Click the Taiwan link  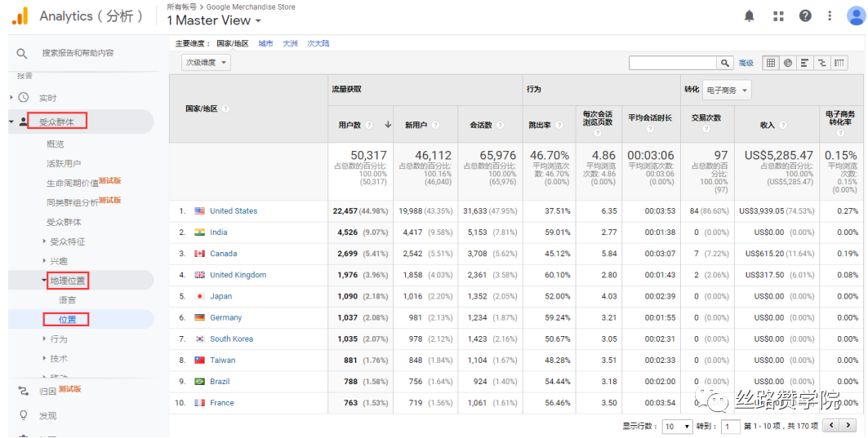coord(223,360)
